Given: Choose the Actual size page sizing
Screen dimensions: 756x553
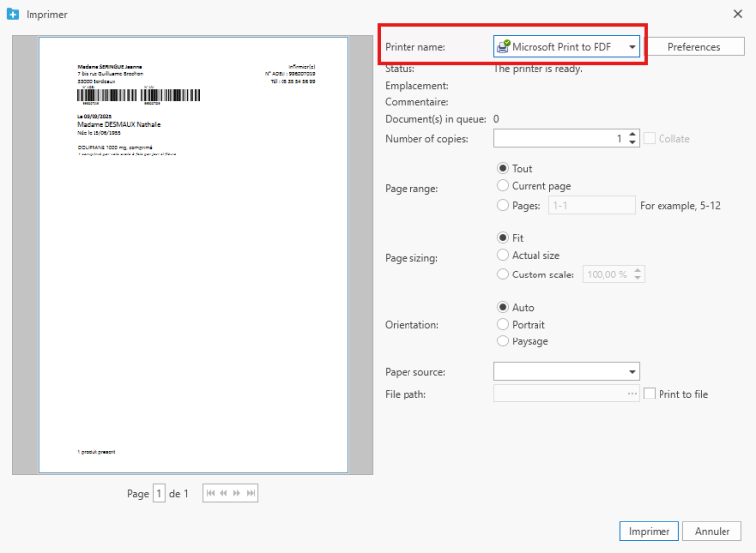Looking at the screenshot, I should [x=504, y=256].
